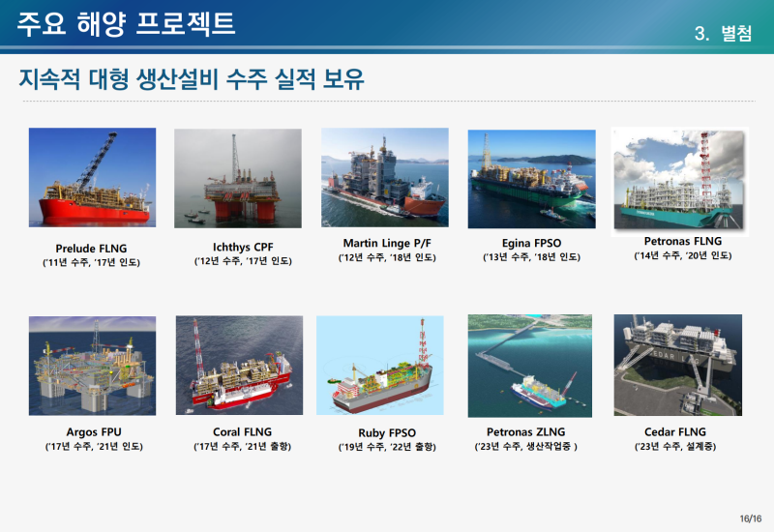Screen dimensions: 774x532
Task: Click the '19년 수주, '22년 출항' date text
Action: [x=386, y=447]
